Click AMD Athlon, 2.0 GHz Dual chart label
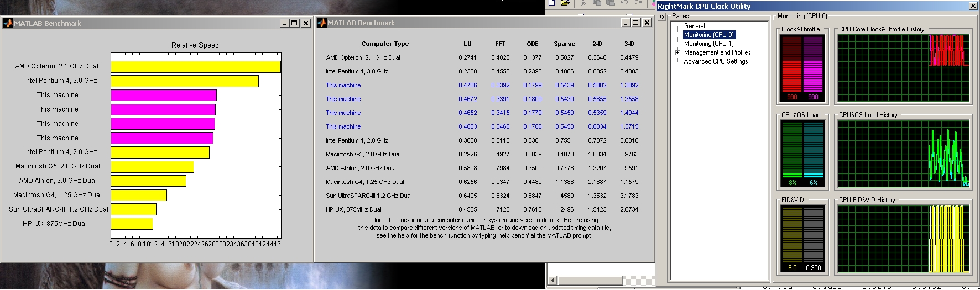This screenshot has width=980, height=290. pos(58,181)
